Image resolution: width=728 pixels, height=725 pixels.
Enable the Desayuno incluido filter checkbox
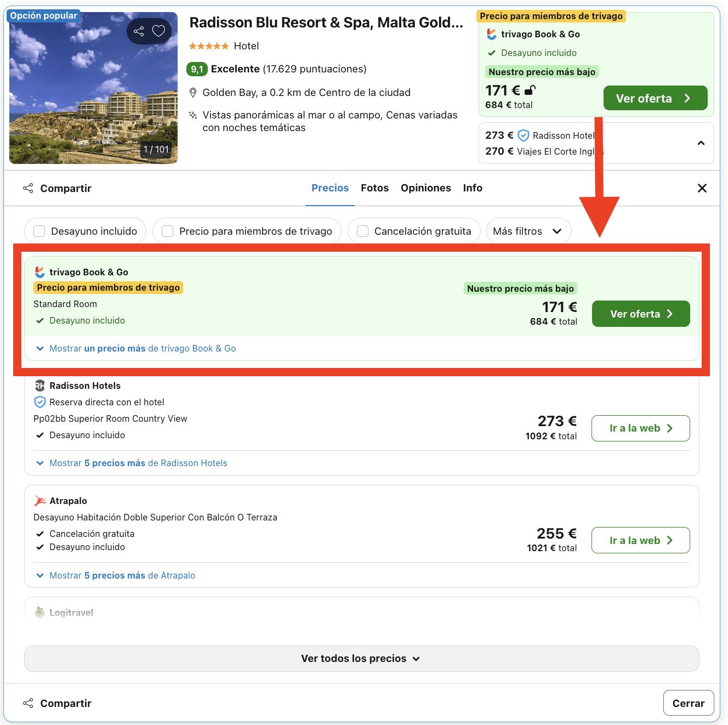click(x=39, y=231)
